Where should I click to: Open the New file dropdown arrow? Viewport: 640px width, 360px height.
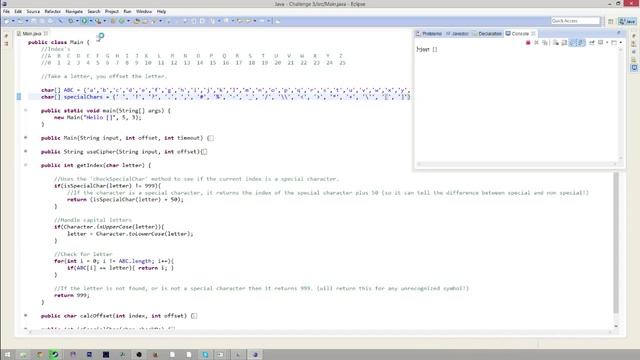tap(13, 21)
